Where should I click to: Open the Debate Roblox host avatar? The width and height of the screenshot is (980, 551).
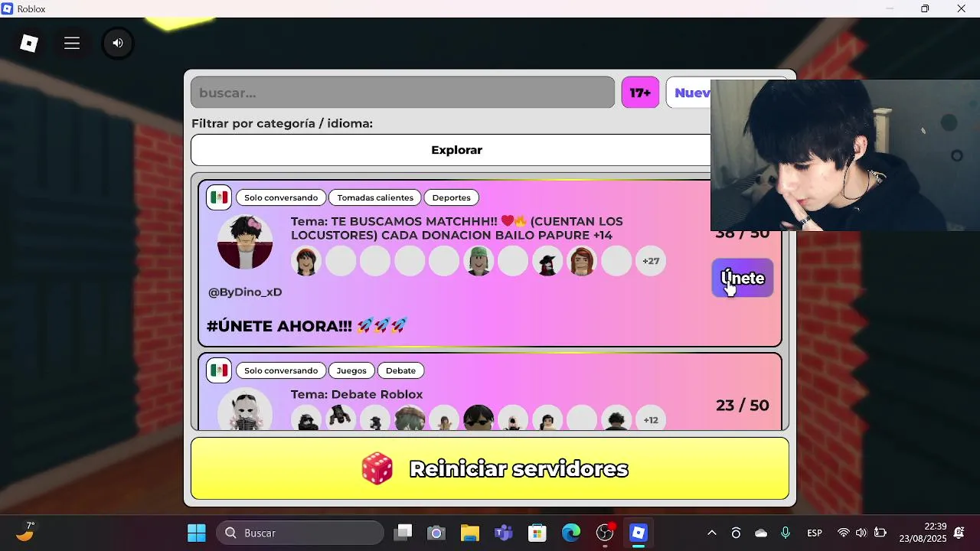pyautogui.click(x=245, y=409)
